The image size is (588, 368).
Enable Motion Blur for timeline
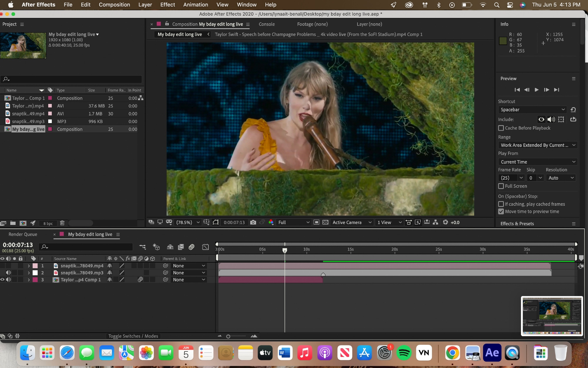[191, 247]
